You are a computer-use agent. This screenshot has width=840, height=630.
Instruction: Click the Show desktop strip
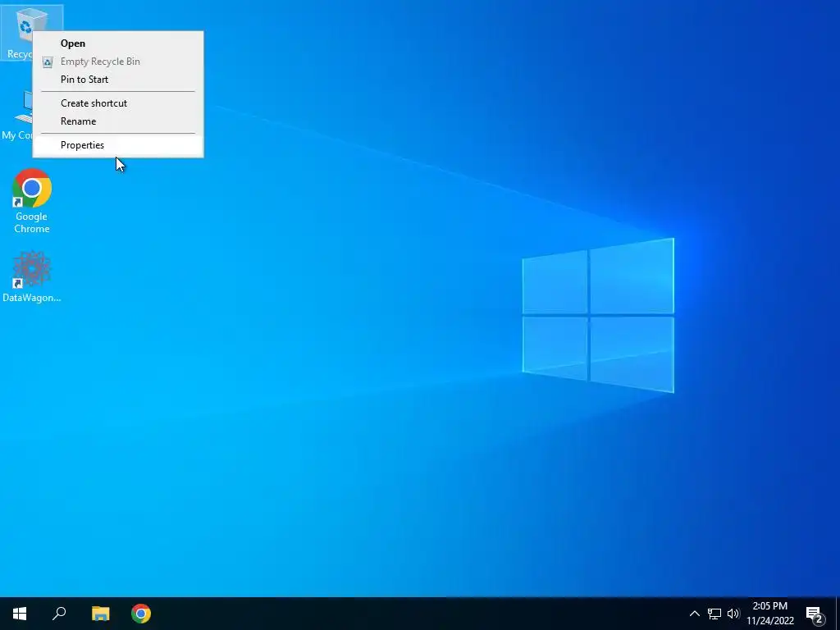click(x=838, y=614)
